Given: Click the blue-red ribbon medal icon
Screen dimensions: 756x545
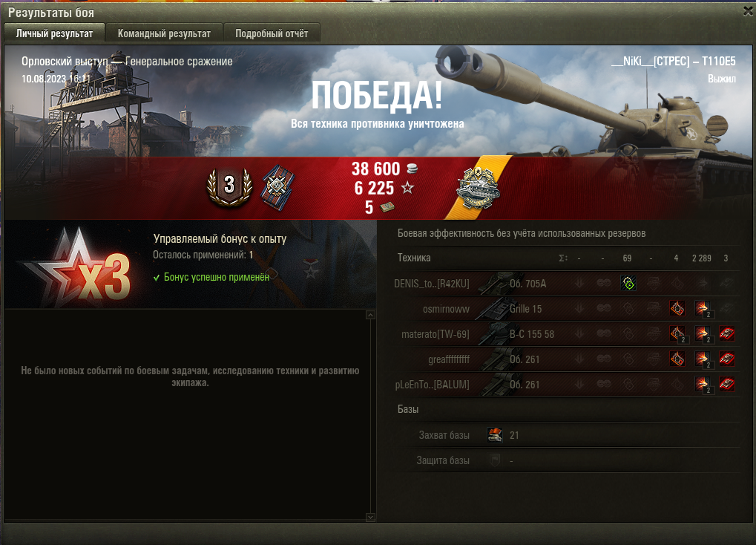Looking at the screenshot, I should (277, 188).
